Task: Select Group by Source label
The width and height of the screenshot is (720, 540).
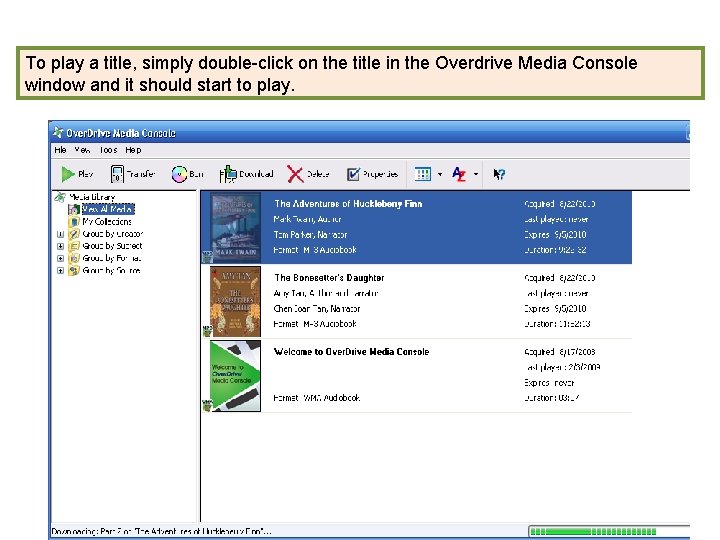Action: tap(111, 270)
